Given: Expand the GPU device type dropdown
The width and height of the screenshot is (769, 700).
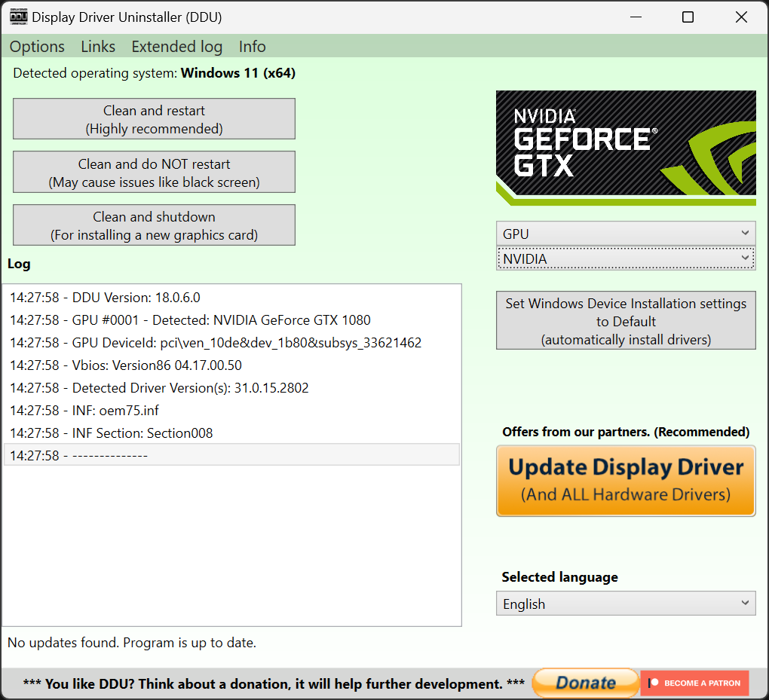Looking at the screenshot, I should point(626,234).
